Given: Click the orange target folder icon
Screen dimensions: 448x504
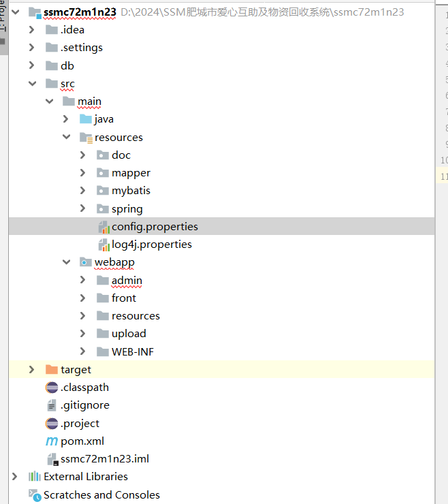Looking at the screenshot, I should click(52, 370).
